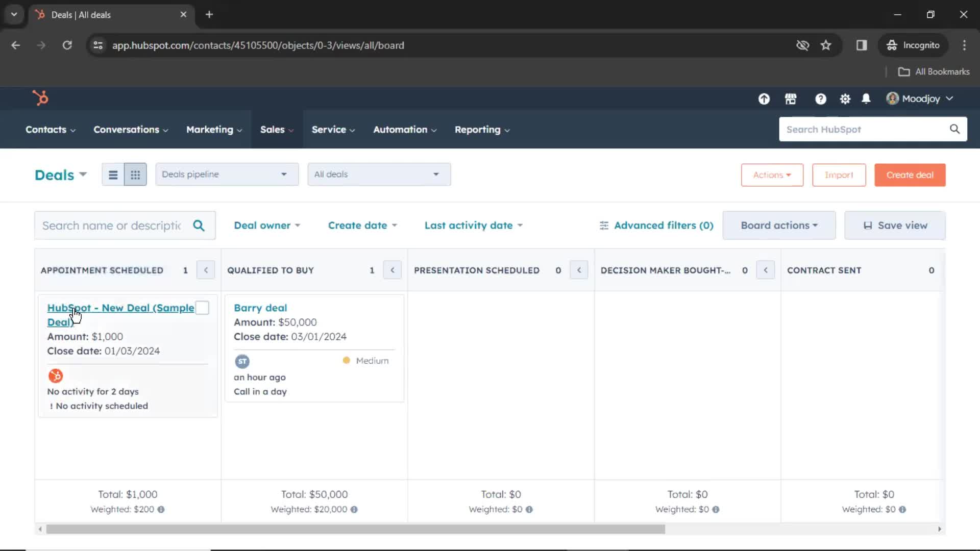980x551 pixels.
Task: Click the HubSpot sprocket logo
Action: point(40,97)
